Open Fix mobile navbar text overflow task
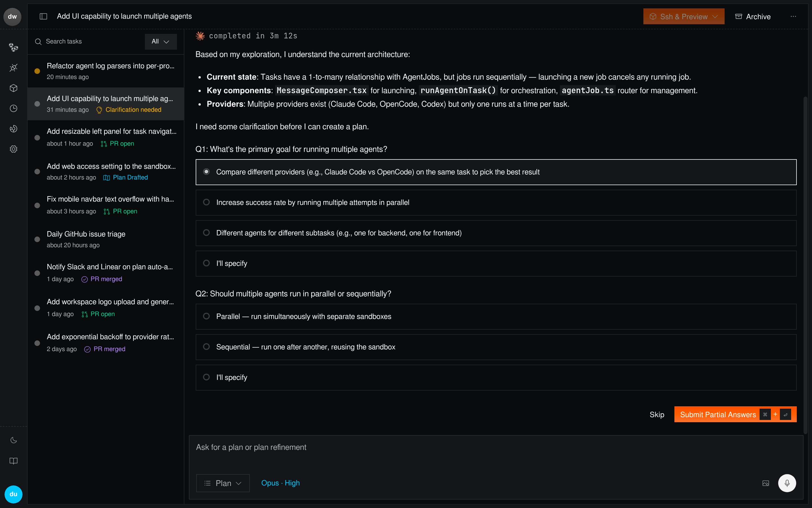Image resolution: width=812 pixels, height=508 pixels. [x=106, y=205]
